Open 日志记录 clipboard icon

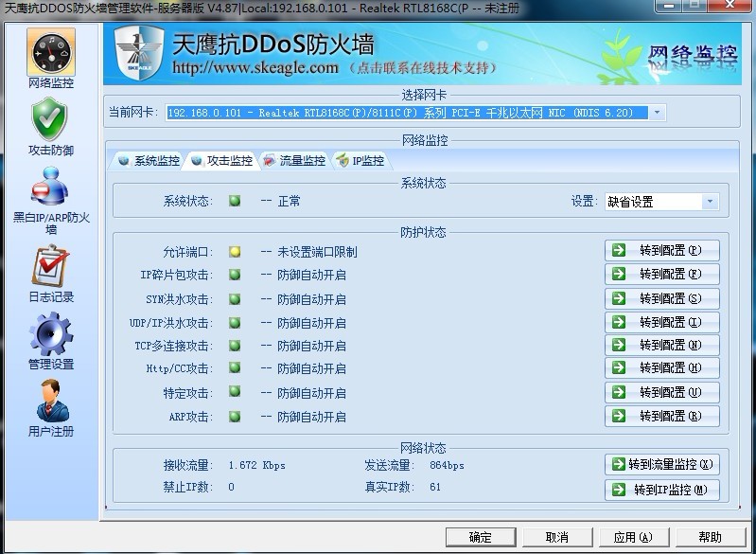tap(50, 266)
